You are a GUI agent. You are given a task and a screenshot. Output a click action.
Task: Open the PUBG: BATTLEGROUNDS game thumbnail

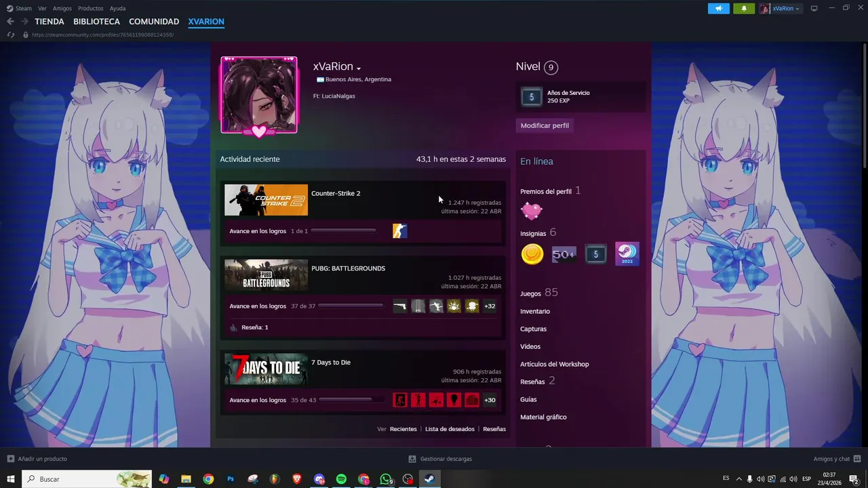coord(266,275)
